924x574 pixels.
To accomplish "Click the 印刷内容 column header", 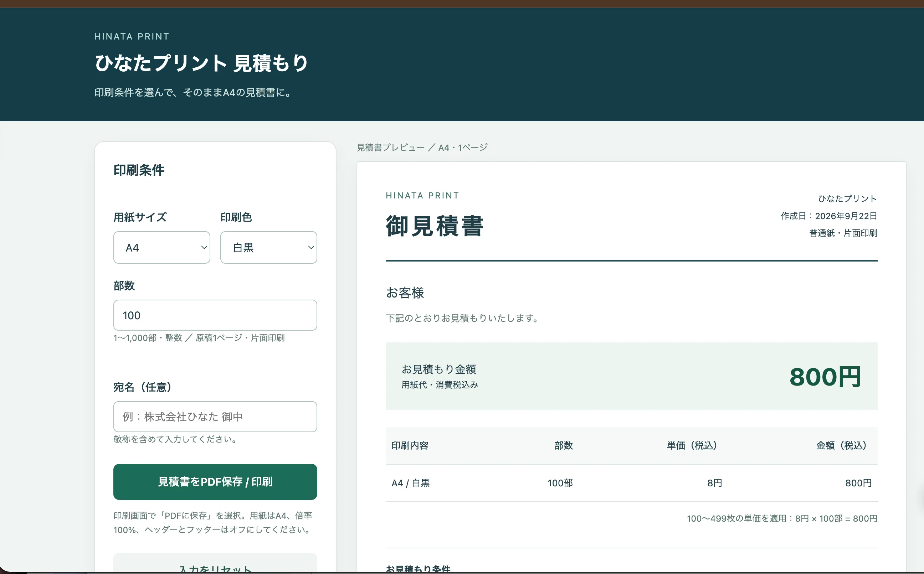I will coord(410,445).
